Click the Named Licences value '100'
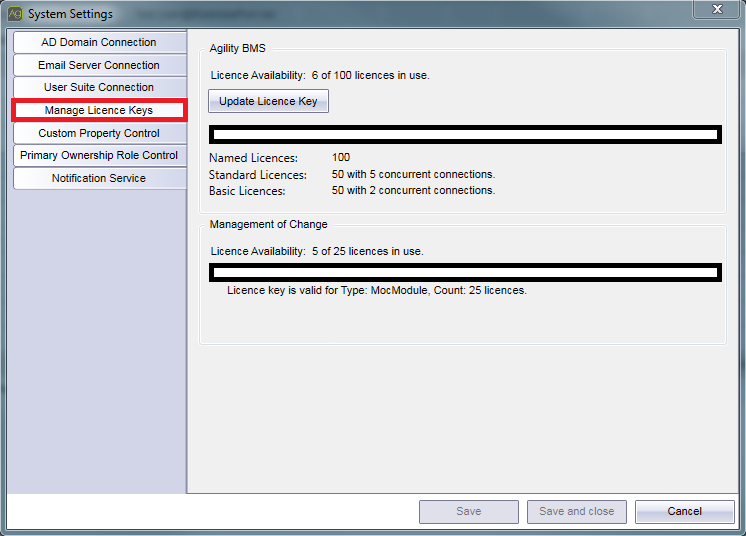This screenshot has height=536, width=746. point(341,157)
